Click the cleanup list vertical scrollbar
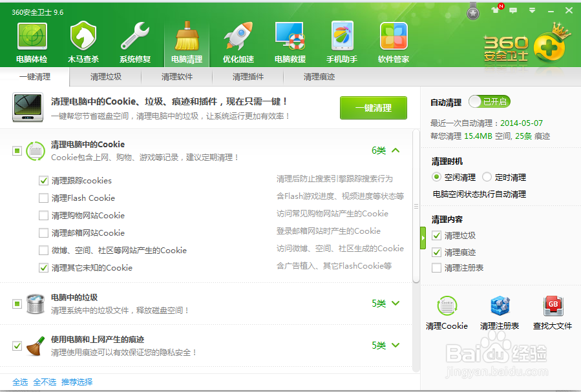 [x=416, y=206]
